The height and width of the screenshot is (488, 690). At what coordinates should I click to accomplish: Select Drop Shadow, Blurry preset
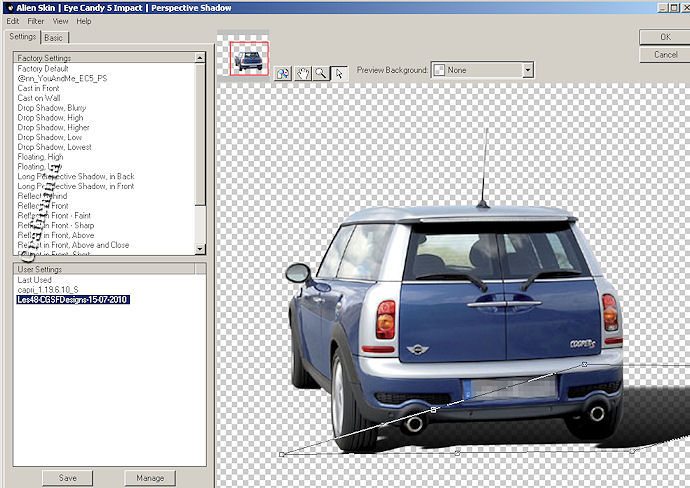(x=51, y=108)
